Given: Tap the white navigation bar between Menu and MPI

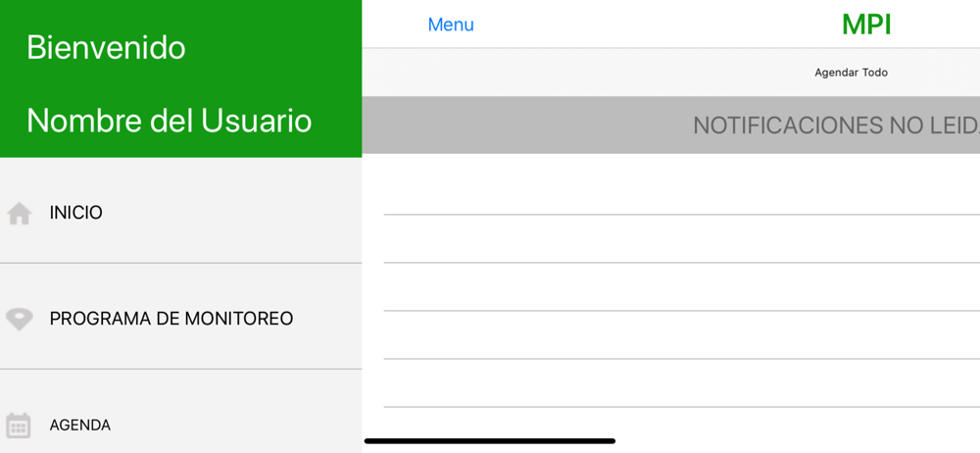Looking at the screenshot, I should (657, 25).
